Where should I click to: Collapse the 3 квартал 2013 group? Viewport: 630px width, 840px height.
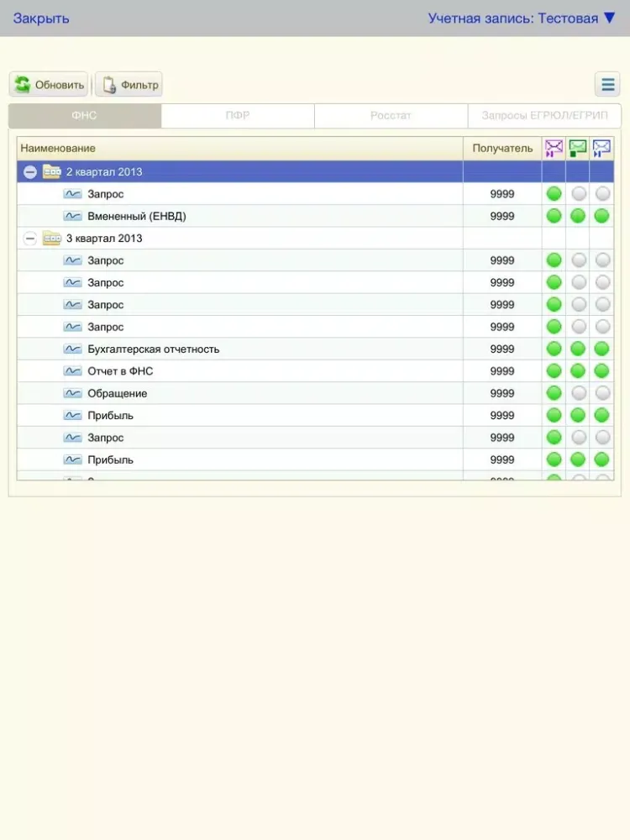pos(30,239)
